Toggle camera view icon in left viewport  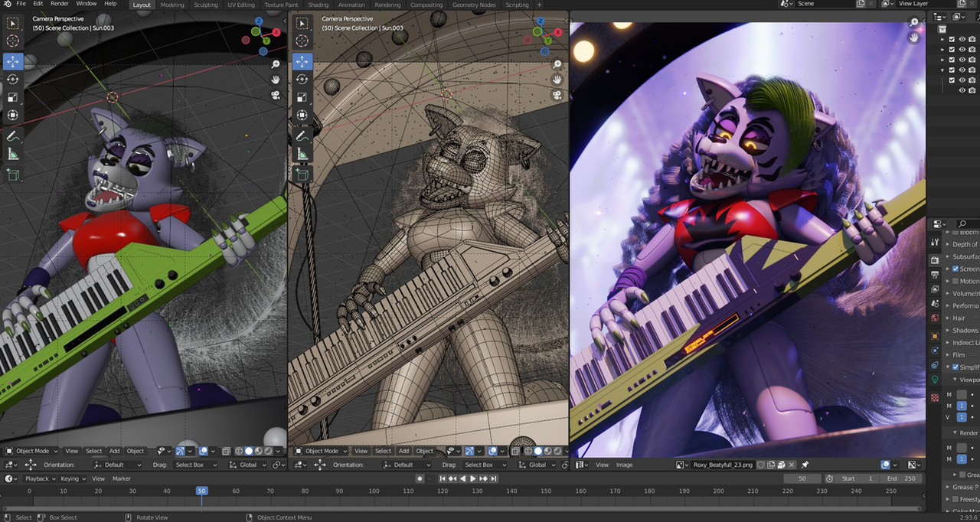(275, 95)
